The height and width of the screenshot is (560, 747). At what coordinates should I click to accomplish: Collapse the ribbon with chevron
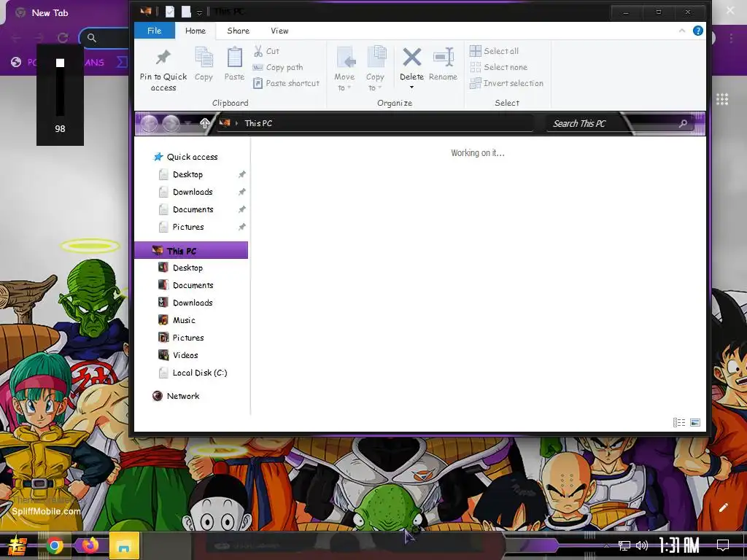click(x=682, y=31)
